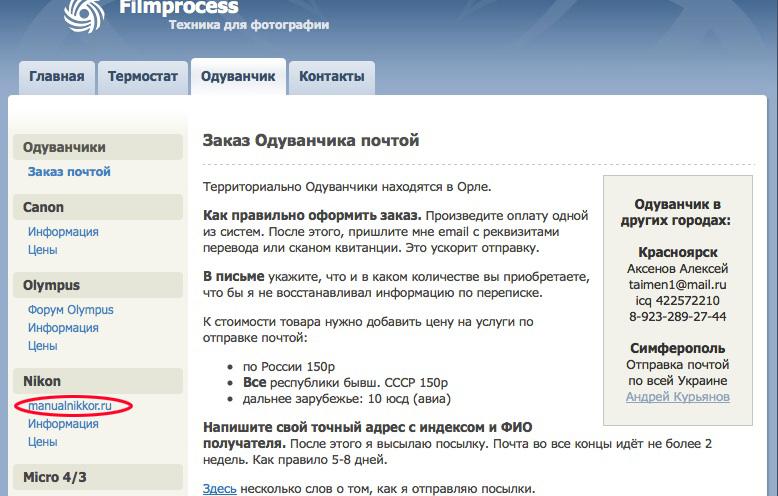Click the Техника для фотографии tagline
The image size is (778, 496).
[x=249, y=25]
